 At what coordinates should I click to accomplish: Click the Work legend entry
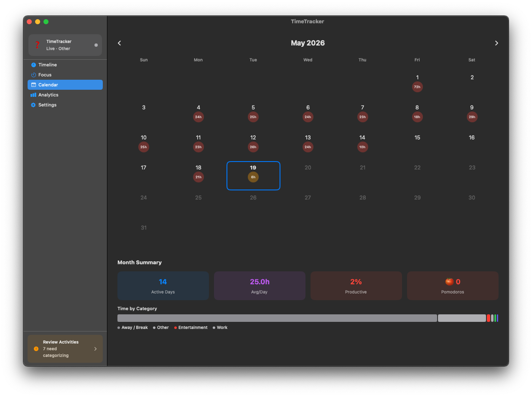point(220,328)
